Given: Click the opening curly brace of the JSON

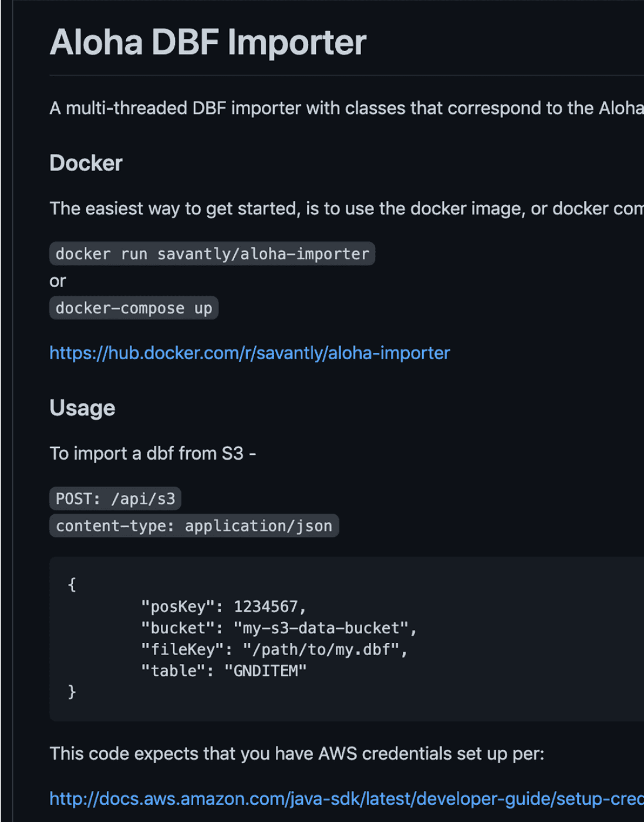Looking at the screenshot, I should click(x=72, y=585).
